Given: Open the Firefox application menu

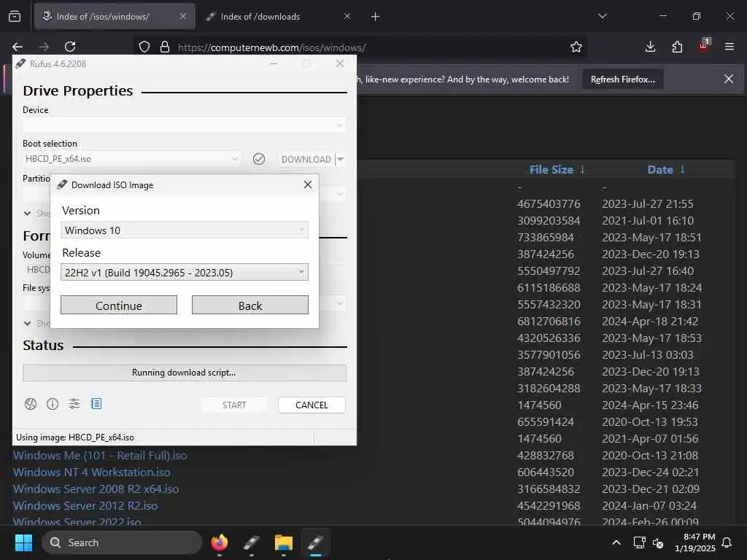Looking at the screenshot, I should tap(729, 47).
